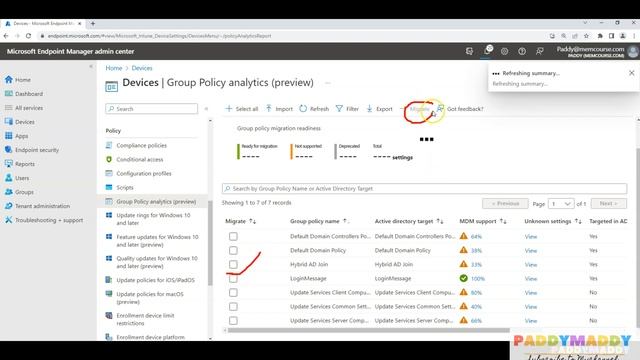
Task: Click the Devices breadcrumb link
Action: coord(142,68)
